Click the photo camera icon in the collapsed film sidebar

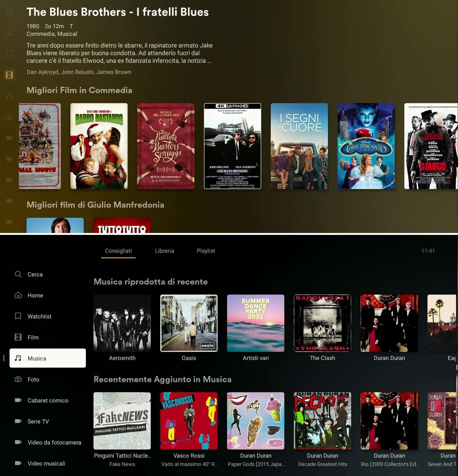[x=10, y=117]
